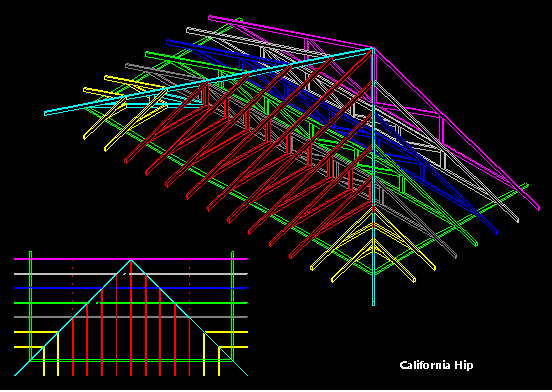552x392 pixels.
Task: Select the magenta horizontal line in plan view
Action: (x=131, y=259)
